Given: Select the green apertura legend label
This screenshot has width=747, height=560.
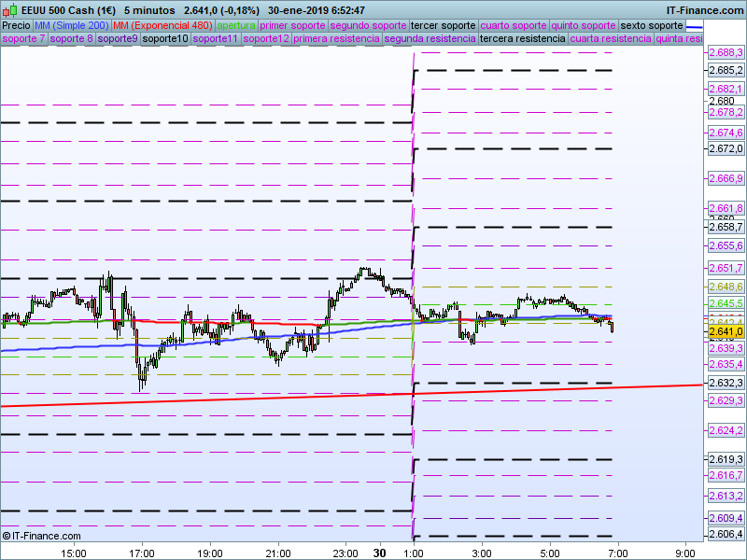Looking at the screenshot, I should coord(236,25).
